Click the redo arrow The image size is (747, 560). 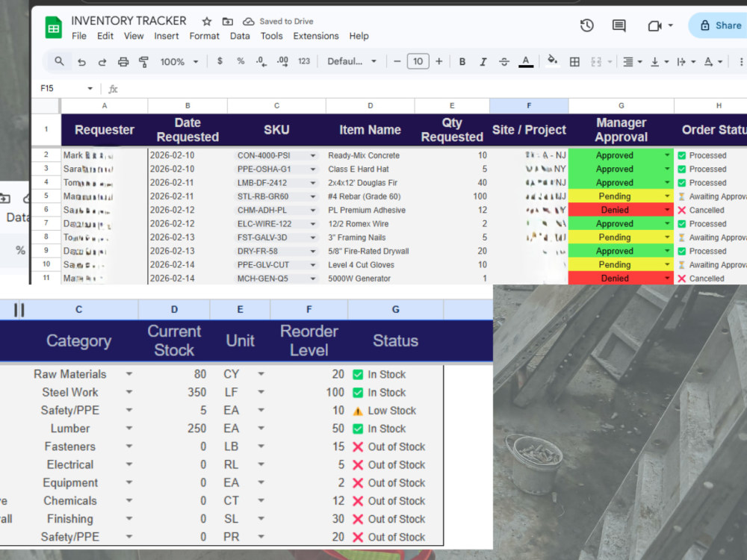[x=102, y=62]
